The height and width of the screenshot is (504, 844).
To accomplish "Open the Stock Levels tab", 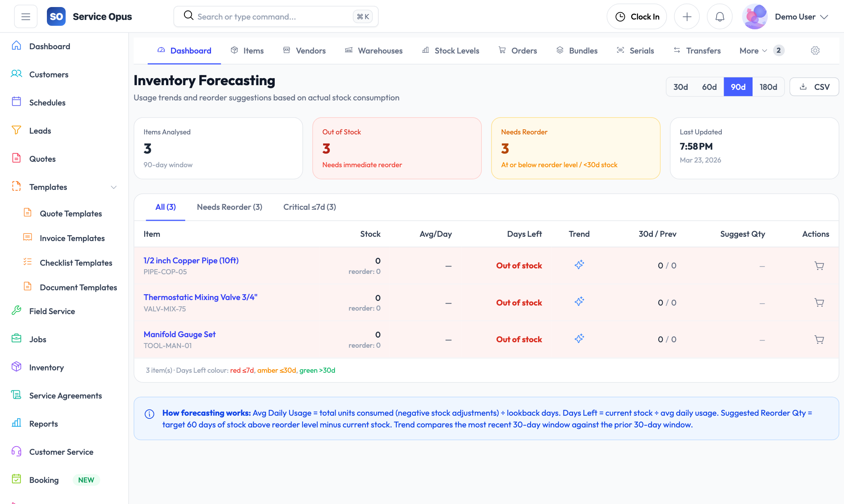I will click(450, 50).
